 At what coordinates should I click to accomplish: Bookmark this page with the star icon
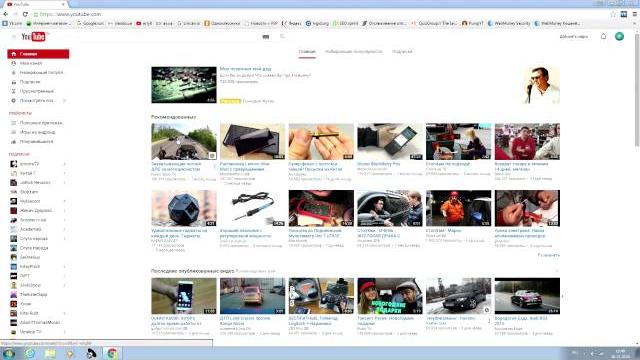[x=613, y=14]
